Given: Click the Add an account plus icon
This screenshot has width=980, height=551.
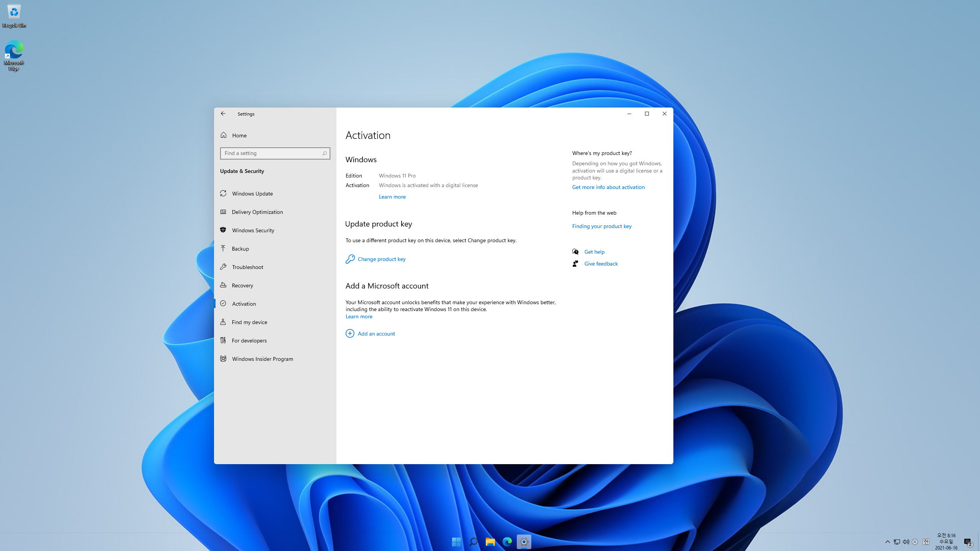Looking at the screenshot, I should point(350,334).
